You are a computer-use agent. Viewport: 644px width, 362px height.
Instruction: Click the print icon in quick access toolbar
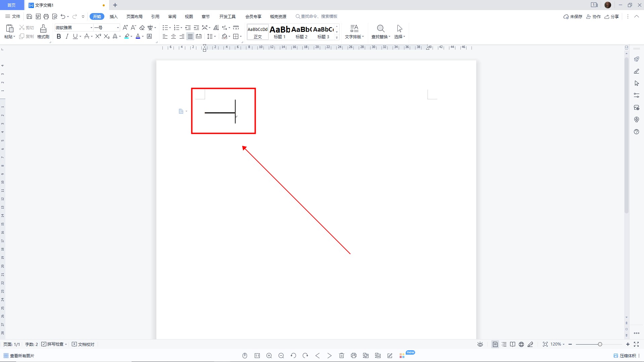tap(46, 16)
